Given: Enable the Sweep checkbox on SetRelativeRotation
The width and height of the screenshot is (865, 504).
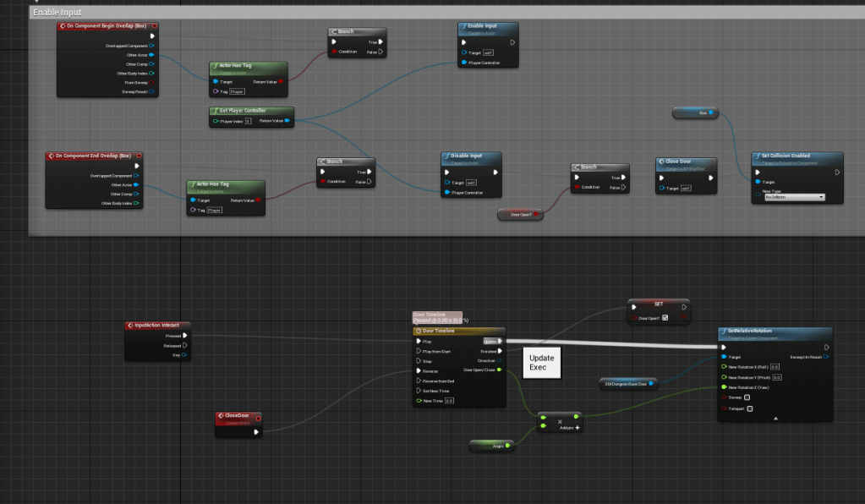Looking at the screenshot, I should [748, 397].
